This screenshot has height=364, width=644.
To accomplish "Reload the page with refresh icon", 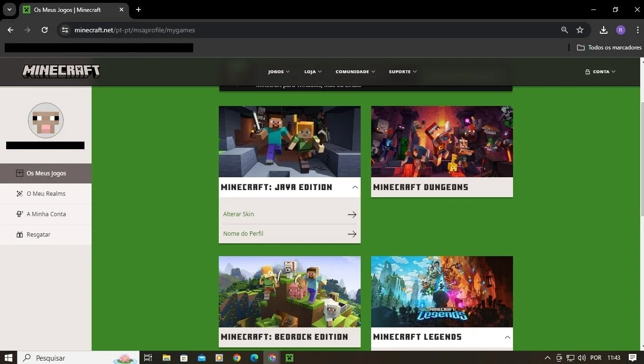I will click(45, 30).
